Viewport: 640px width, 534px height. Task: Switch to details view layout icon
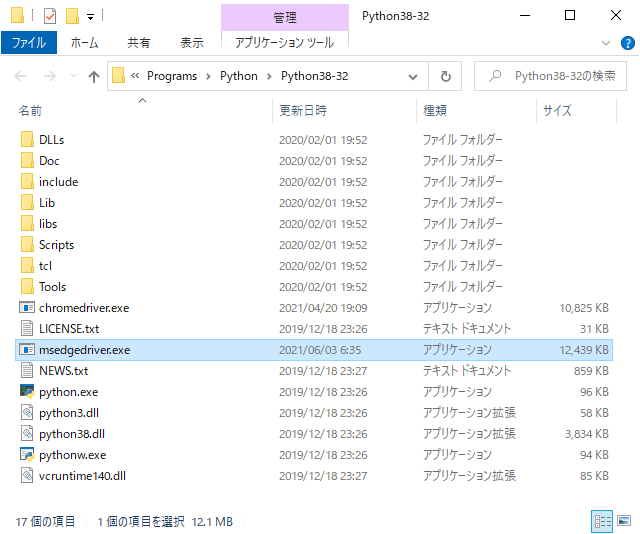click(x=602, y=521)
